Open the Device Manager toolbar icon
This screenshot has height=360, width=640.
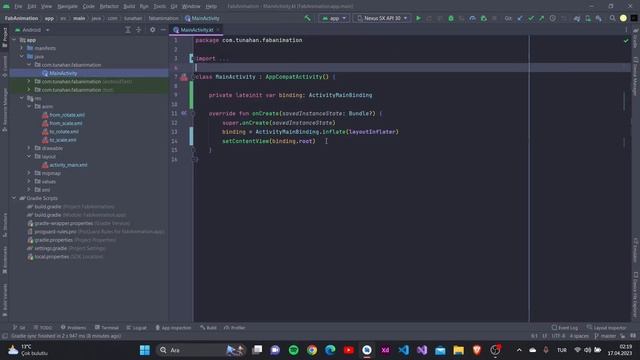[x=587, y=18]
